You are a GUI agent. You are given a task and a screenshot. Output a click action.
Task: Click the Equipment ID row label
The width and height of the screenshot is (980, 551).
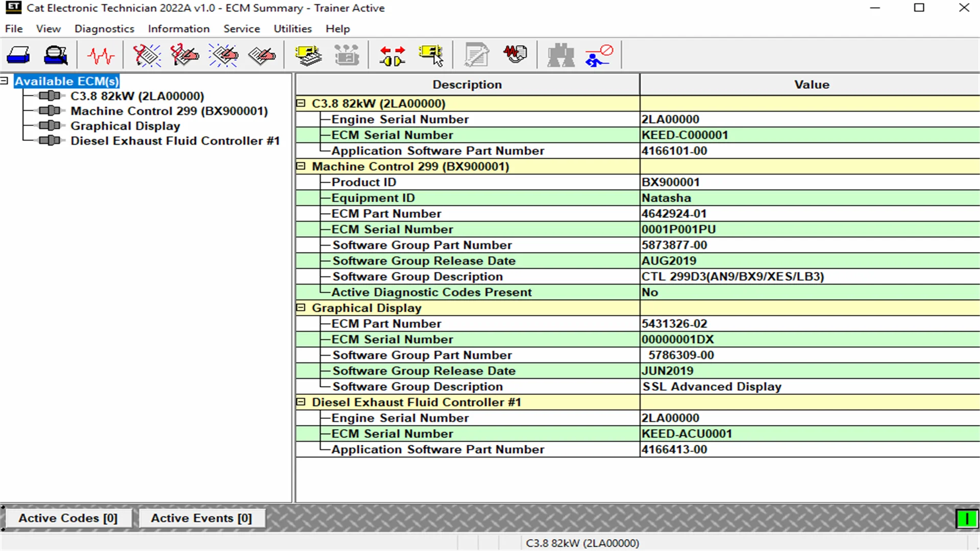pyautogui.click(x=373, y=198)
